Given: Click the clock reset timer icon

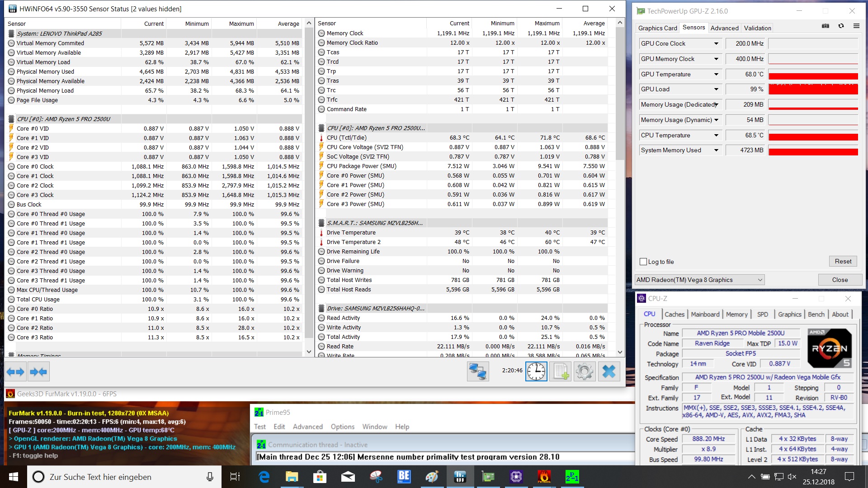Looking at the screenshot, I should 536,372.
